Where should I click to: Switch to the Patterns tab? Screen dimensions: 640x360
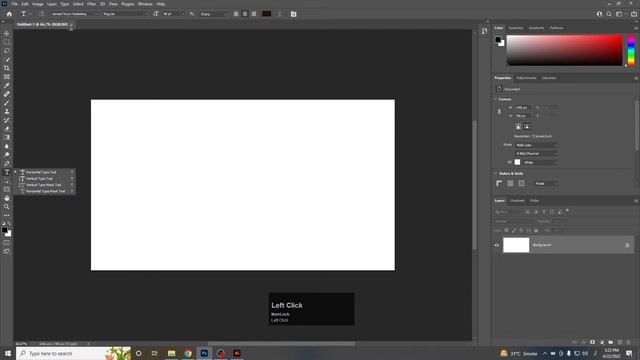[556, 28]
